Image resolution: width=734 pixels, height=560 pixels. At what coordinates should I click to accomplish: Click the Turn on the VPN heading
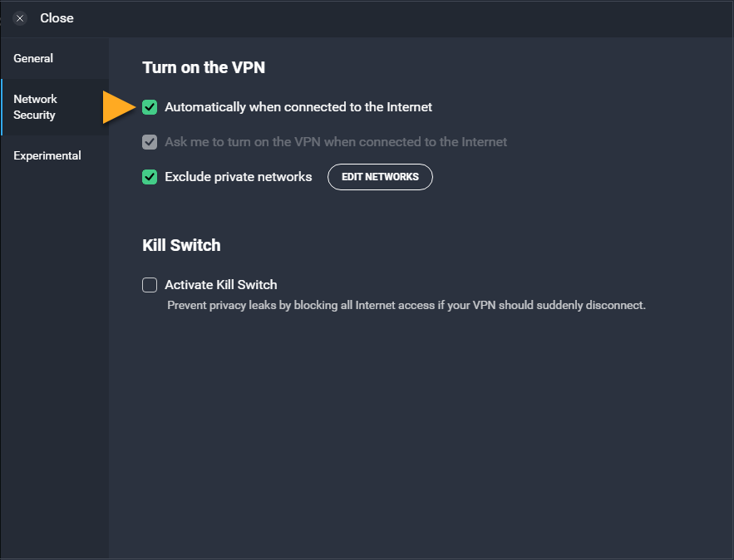pyautogui.click(x=204, y=67)
